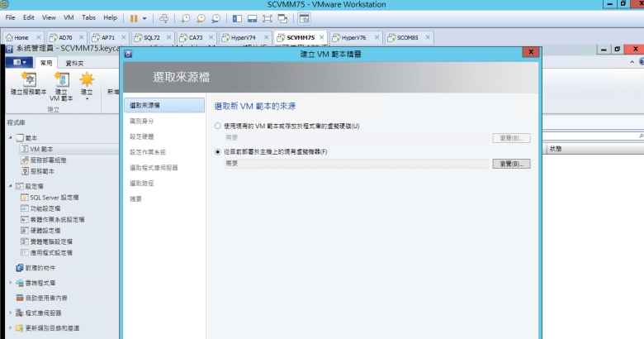This screenshot has width=644, height=339.
Task: Click the send Ctrl+Alt+Del icon
Action: point(163,17)
